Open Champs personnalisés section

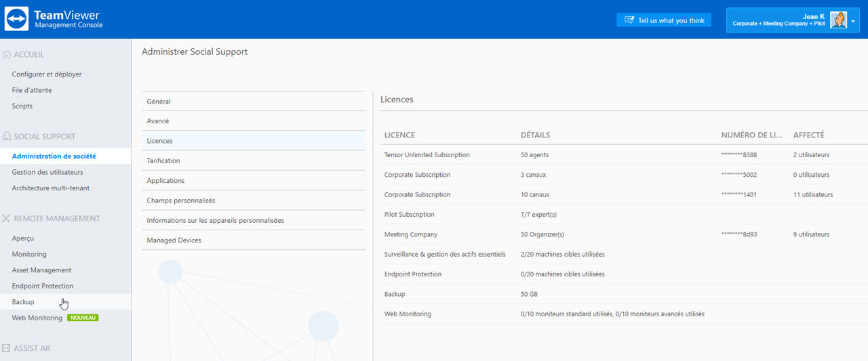pyautogui.click(x=254, y=200)
